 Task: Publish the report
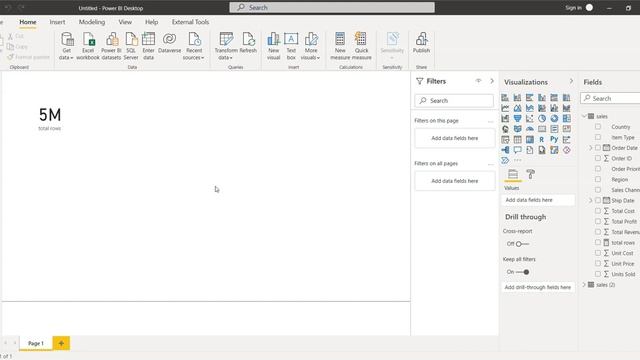pyautogui.click(x=421, y=43)
